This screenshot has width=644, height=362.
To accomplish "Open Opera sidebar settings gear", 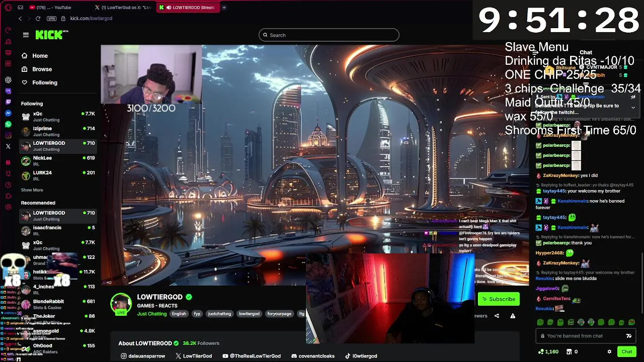I will point(8,207).
